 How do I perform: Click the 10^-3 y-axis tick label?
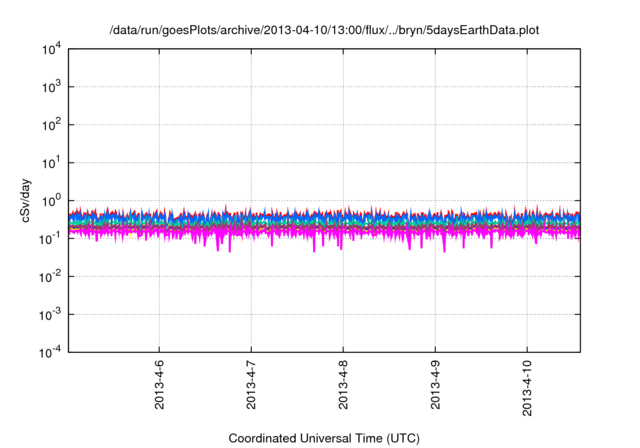50,315
